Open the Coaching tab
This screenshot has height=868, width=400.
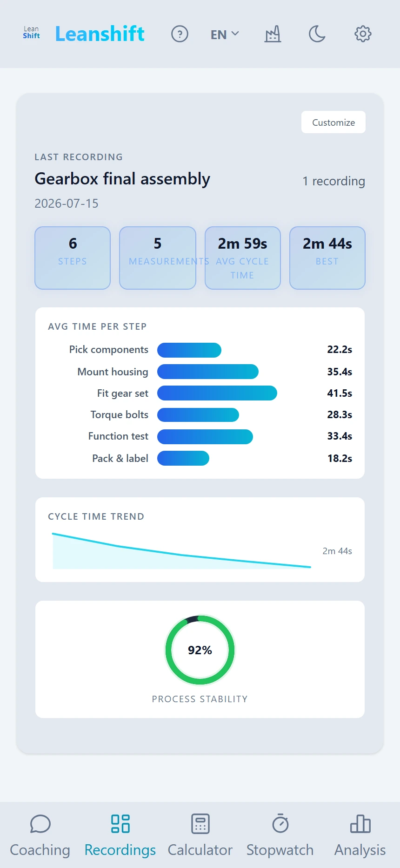[x=40, y=835]
